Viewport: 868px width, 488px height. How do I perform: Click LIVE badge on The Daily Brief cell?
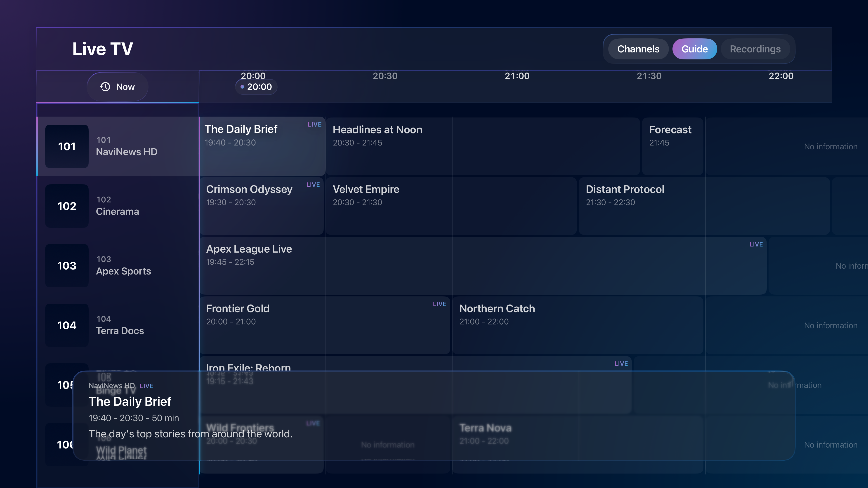(314, 125)
